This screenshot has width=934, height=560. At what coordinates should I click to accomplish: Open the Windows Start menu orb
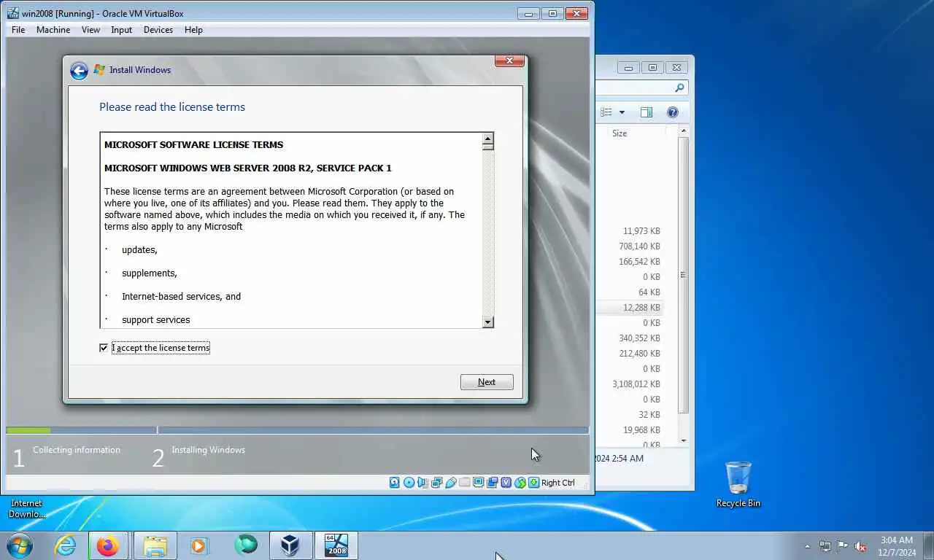pos(19,545)
